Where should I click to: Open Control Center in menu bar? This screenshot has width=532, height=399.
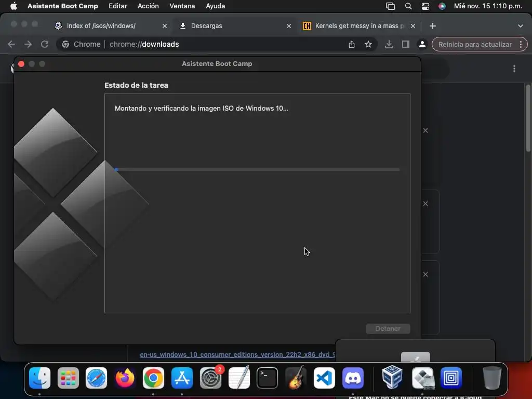(425, 6)
